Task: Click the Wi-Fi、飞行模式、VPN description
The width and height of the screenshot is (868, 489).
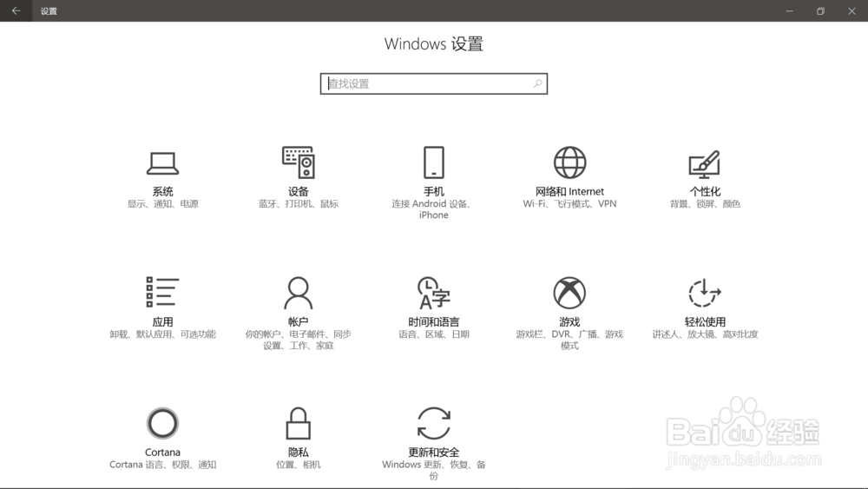Action: pos(569,204)
